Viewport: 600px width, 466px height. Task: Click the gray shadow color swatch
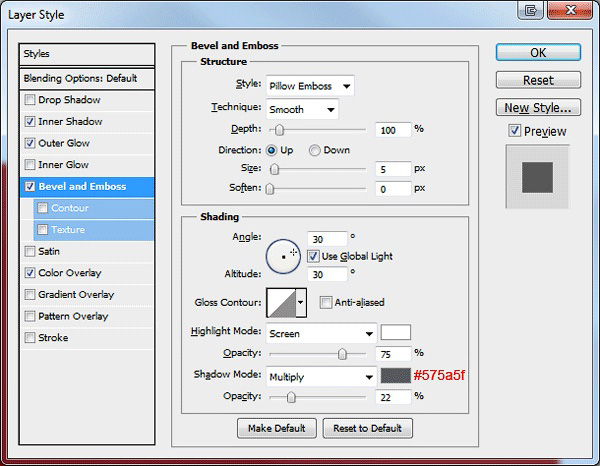click(396, 376)
